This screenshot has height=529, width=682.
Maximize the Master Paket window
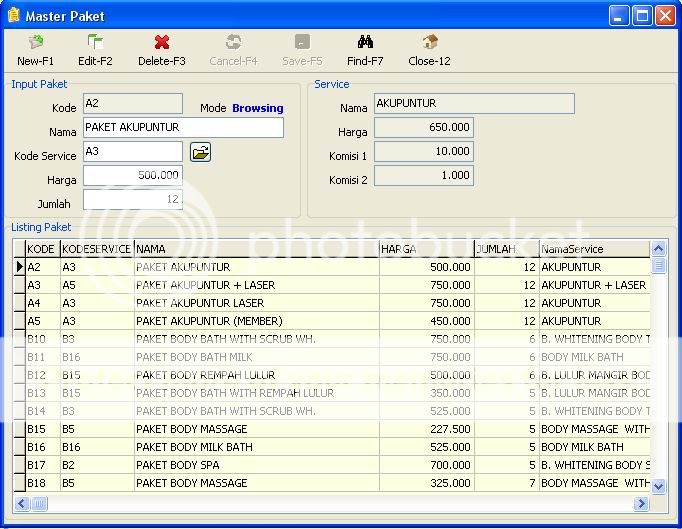[642, 16]
